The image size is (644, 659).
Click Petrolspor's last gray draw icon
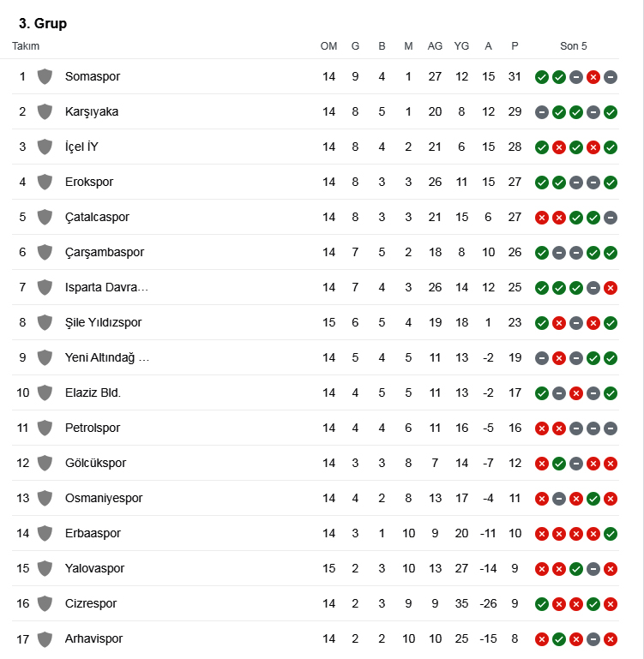pyautogui.click(x=611, y=428)
